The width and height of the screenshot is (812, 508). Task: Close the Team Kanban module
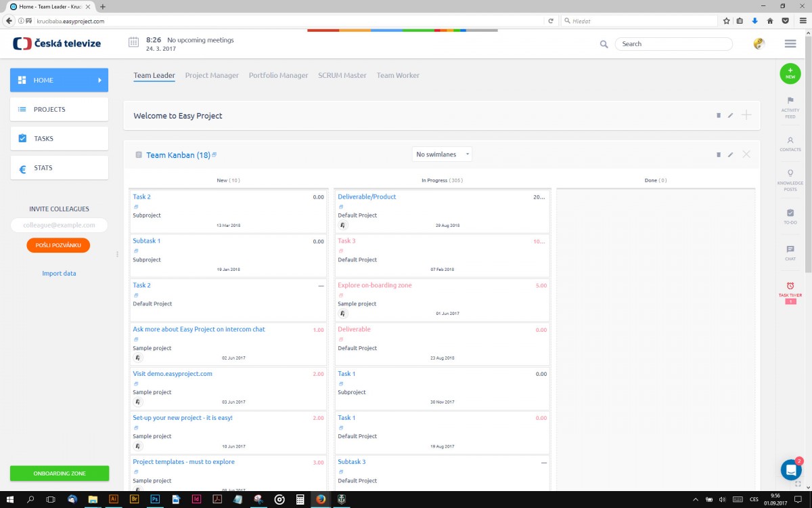pos(746,154)
